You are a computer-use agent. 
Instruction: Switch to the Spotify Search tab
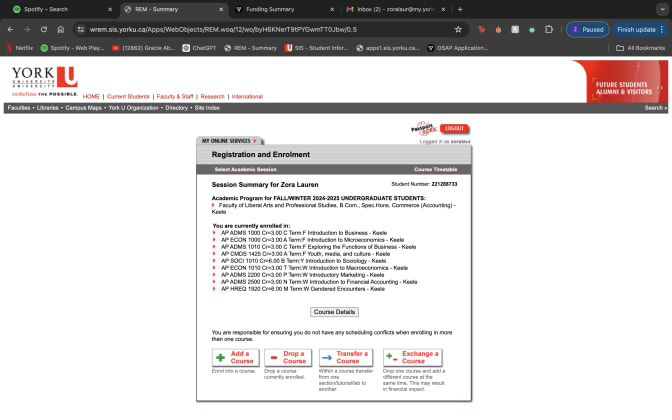coord(60,9)
